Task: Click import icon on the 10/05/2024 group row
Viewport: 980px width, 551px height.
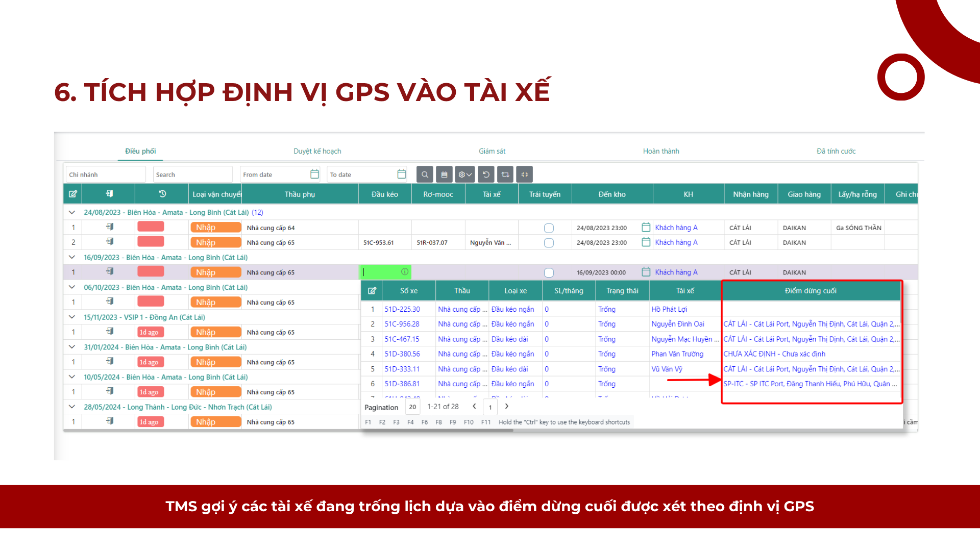Action: point(110,391)
